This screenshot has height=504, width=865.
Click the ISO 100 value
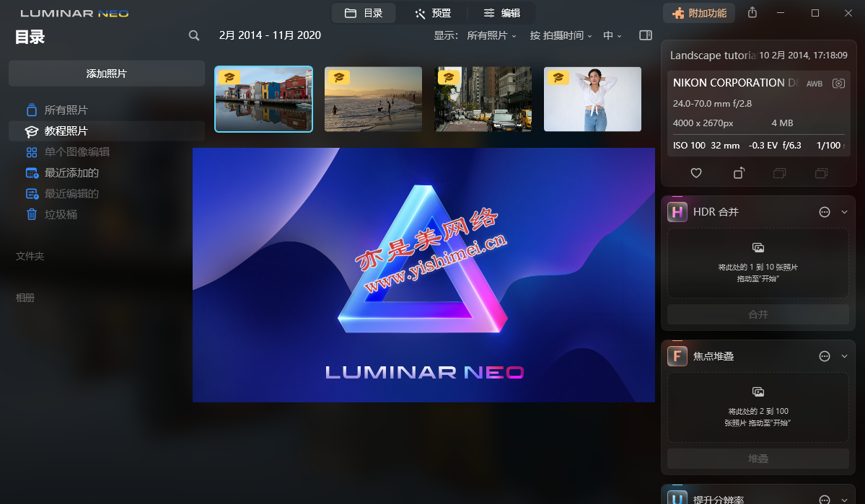(x=689, y=146)
